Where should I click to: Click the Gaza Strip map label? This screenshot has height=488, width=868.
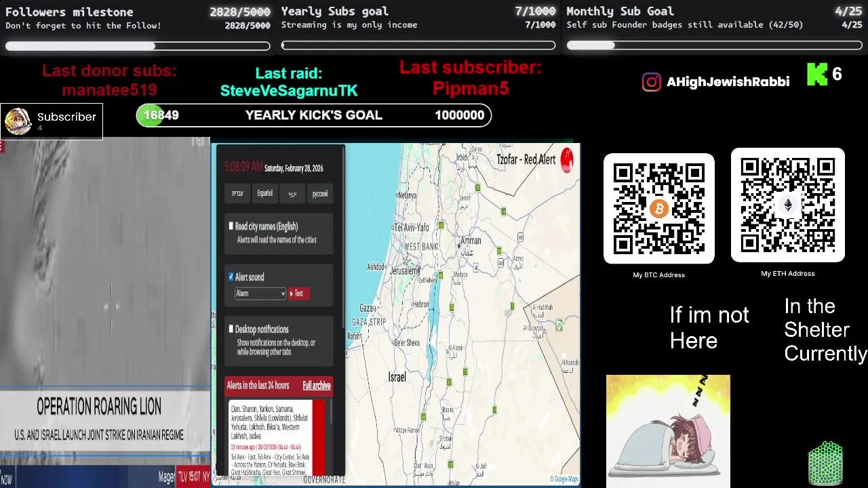[x=369, y=322]
